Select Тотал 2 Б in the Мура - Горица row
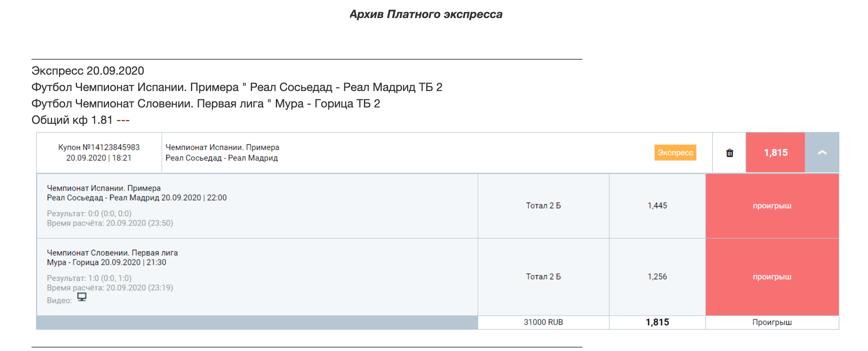The image size is (868, 351). click(x=543, y=277)
